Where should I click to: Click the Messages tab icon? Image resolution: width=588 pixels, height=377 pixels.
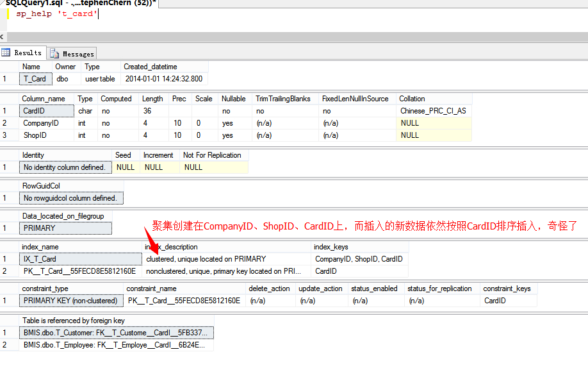click(x=55, y=54)
